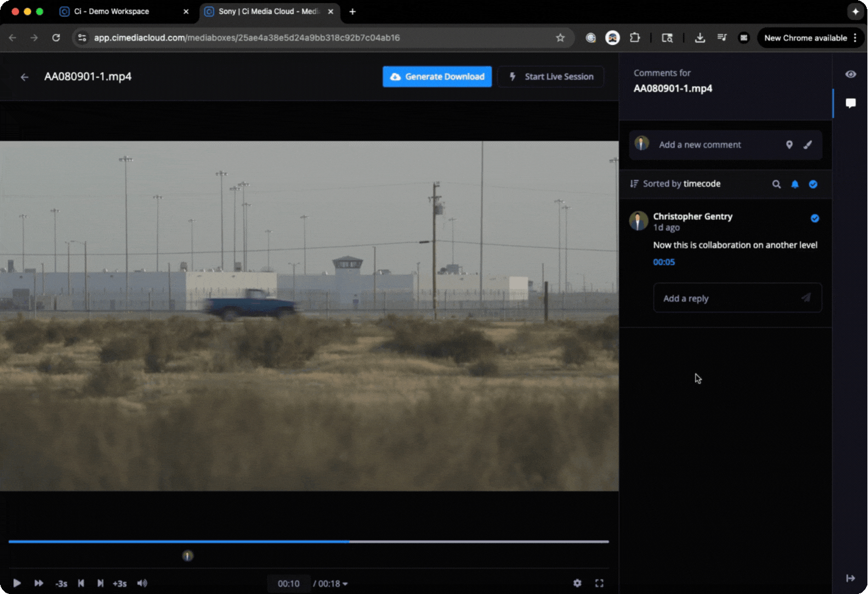Open the browser extensions puzzle icon
The image size is (868, 594).
[635, 38]
